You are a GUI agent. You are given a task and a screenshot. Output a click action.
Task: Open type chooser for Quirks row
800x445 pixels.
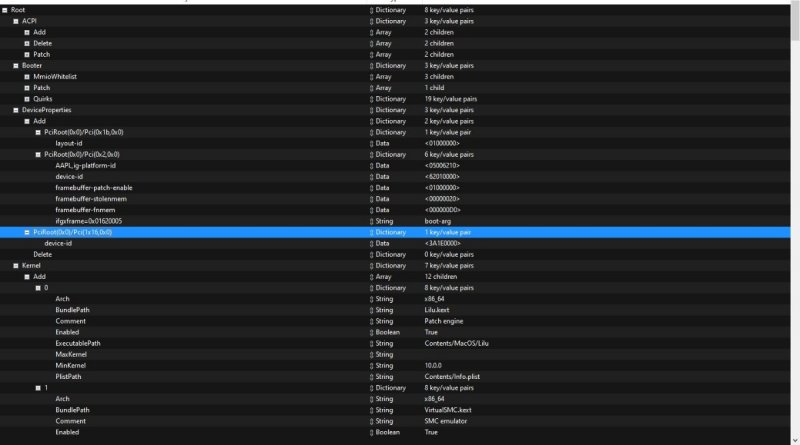click(x=371, y=99)
